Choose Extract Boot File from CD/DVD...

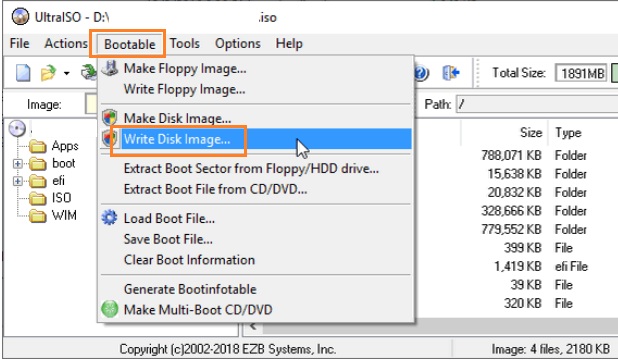click(255, 189)
